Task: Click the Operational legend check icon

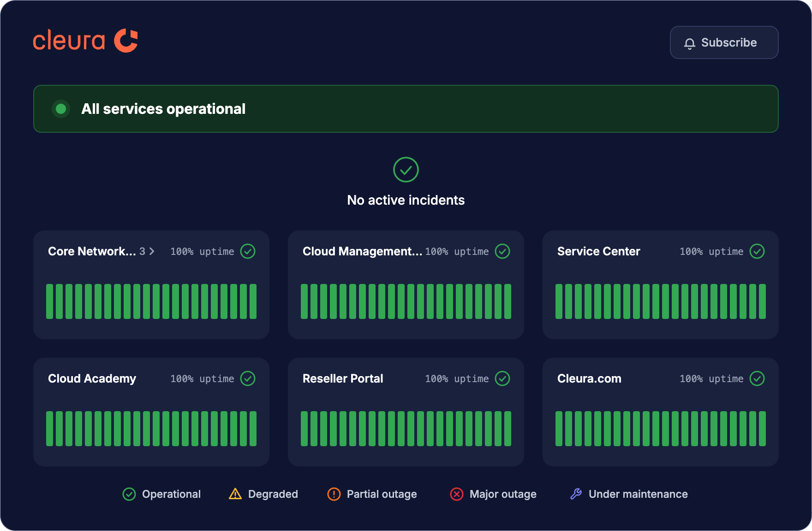Action: 129,494
